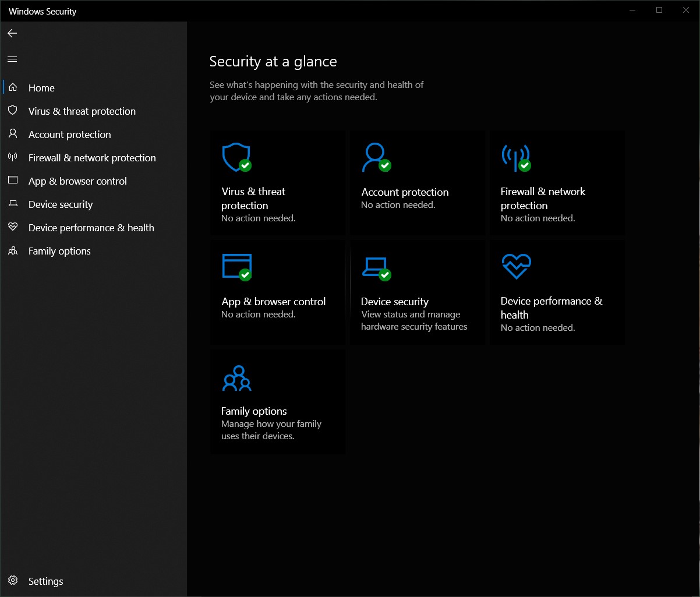Click the shield icon in sidebar
The image size is (700, 597).
(x=13, y=111)
